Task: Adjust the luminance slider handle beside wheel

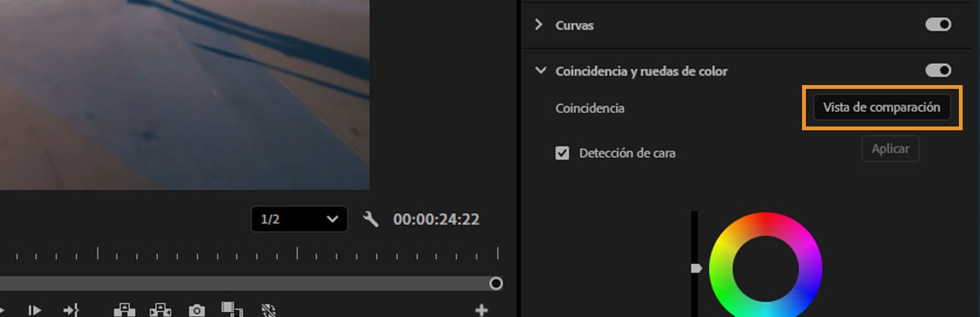Action: click(696, 268)
